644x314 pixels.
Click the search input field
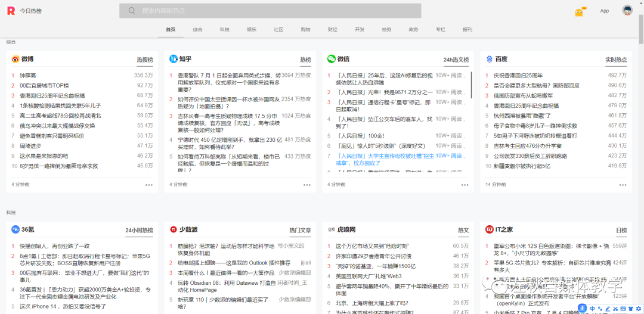point(270,11)
